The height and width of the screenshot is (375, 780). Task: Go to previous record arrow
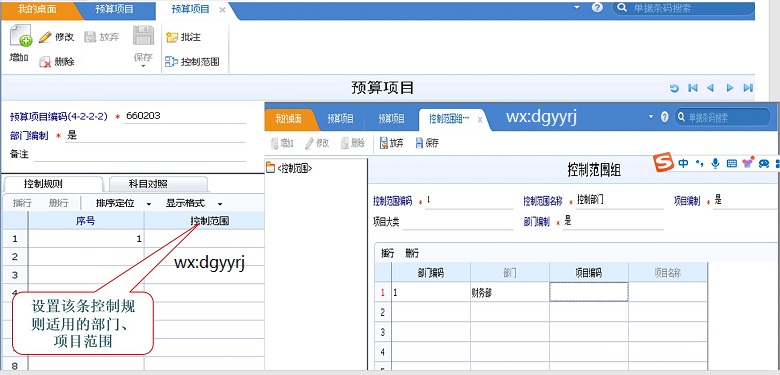(x=710, y=88)
